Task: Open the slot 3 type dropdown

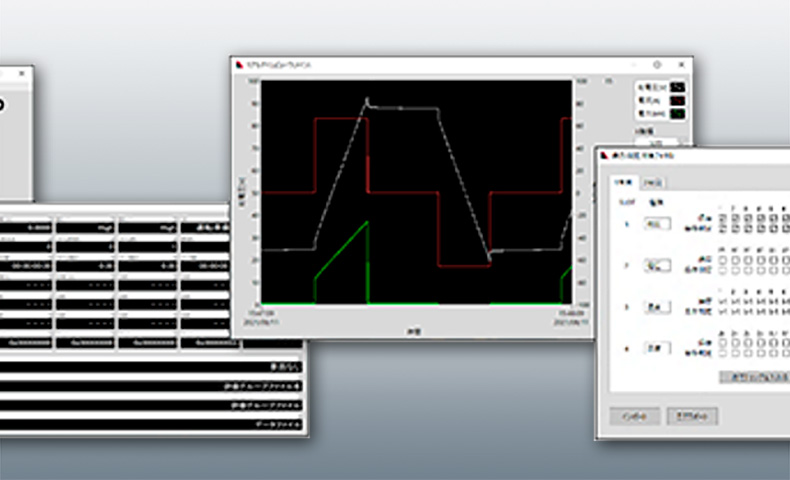Action: (657, 307)
